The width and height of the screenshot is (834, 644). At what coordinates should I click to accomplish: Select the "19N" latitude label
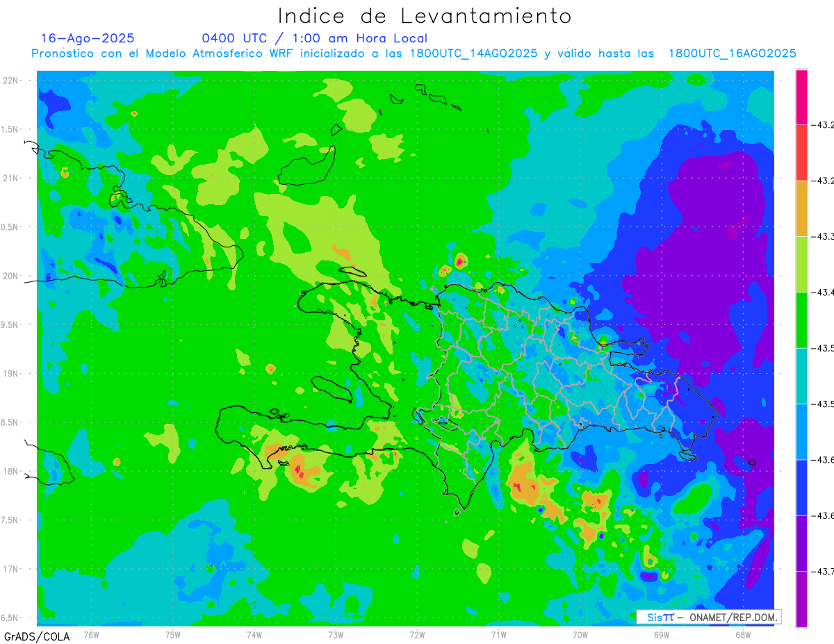[10, 374]
